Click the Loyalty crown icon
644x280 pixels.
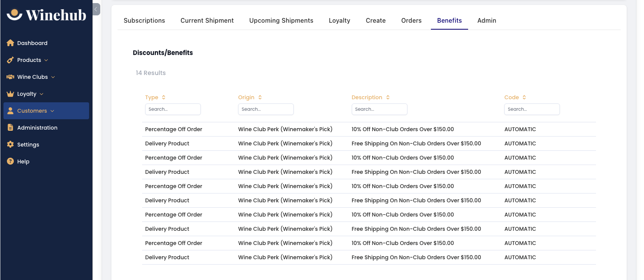coord(10,94)
